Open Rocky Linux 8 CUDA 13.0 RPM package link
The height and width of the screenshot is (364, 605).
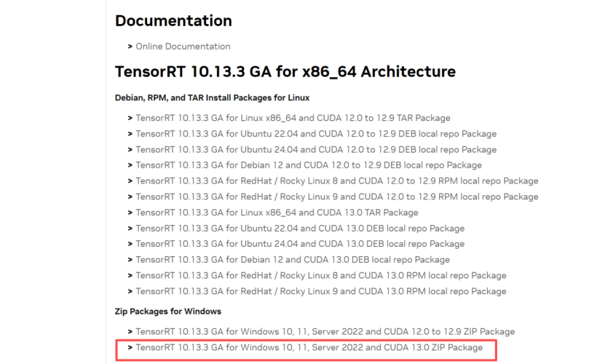(321, 276)
